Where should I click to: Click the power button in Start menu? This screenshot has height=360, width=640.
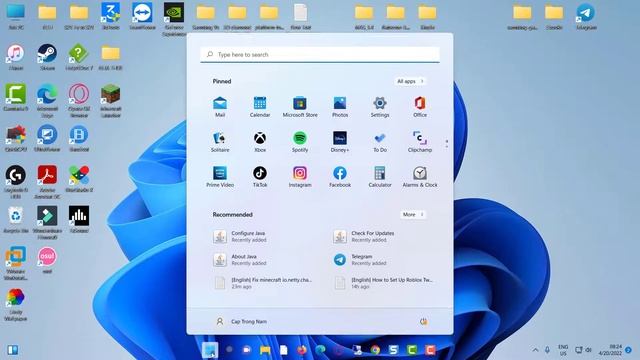(x=424, y=322)
